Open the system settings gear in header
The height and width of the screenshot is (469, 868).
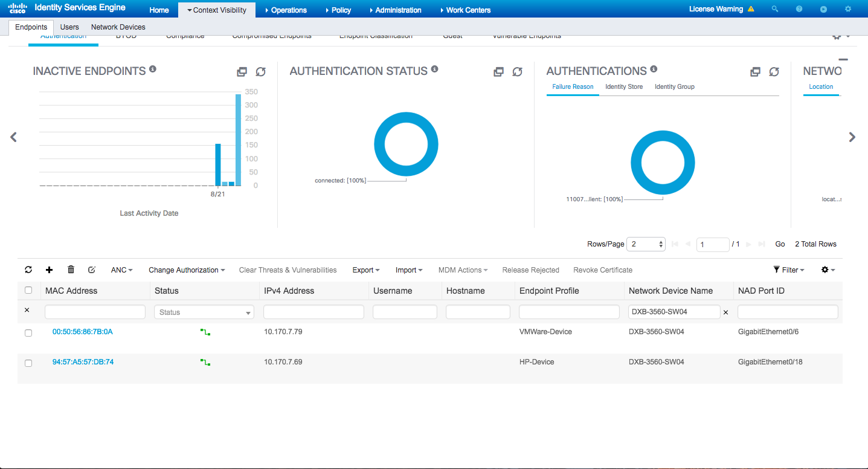[x=848, y=9]
